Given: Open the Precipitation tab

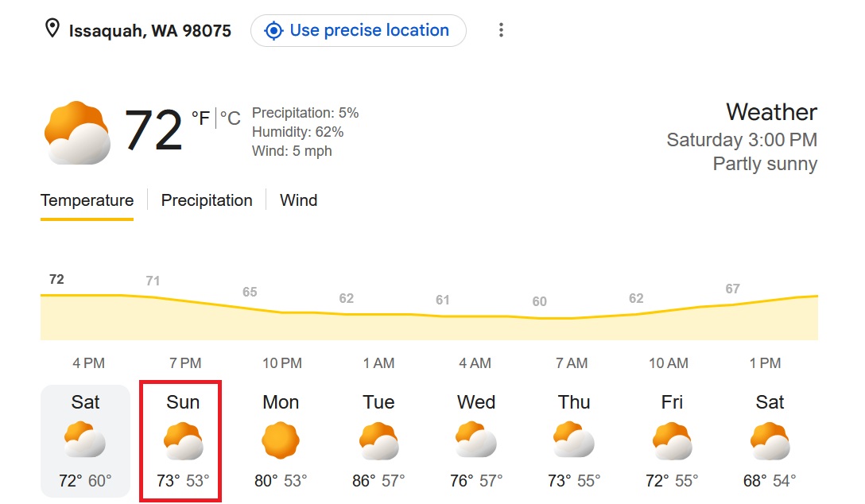Looking at the screenshot, I should [x=207, y=200].
